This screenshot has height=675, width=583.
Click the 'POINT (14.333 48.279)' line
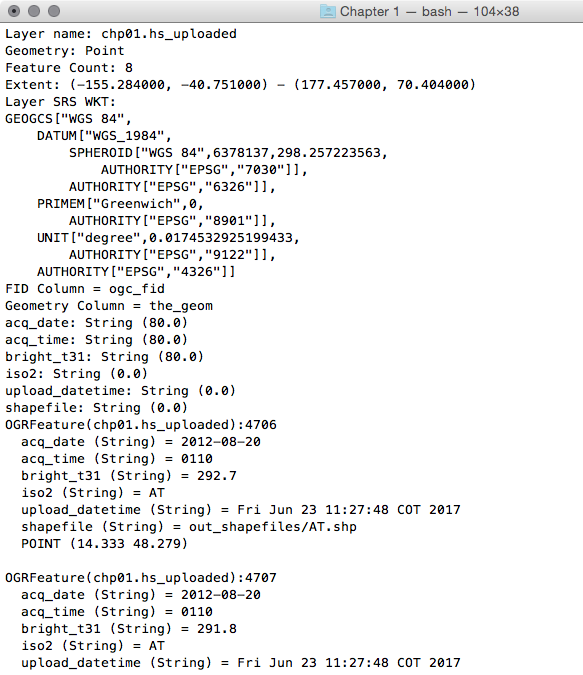pyautogui.click(x=105, y=544)
